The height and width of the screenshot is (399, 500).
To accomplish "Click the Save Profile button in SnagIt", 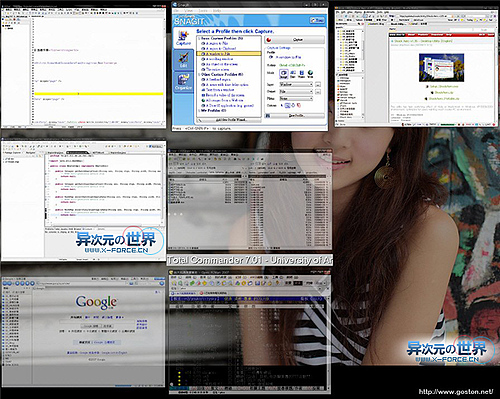I will click(x=294, y=116).
